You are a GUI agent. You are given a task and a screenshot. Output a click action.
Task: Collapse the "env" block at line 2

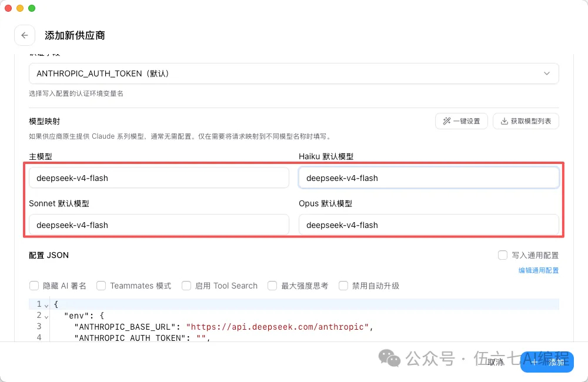(x=46, y=316)
